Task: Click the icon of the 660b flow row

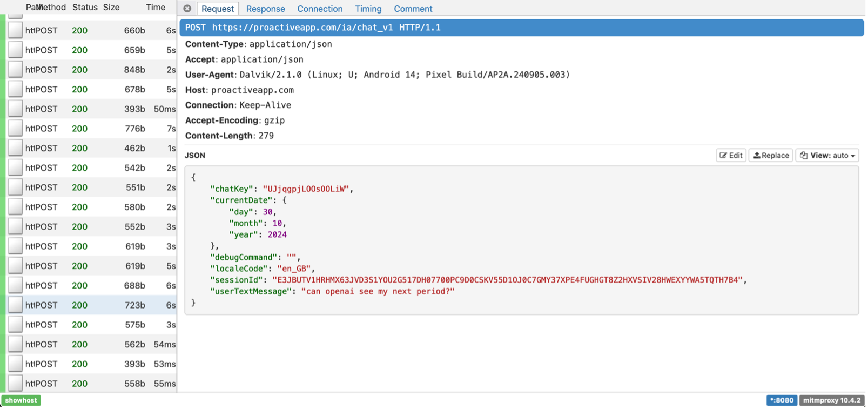Action: point(16,30)
